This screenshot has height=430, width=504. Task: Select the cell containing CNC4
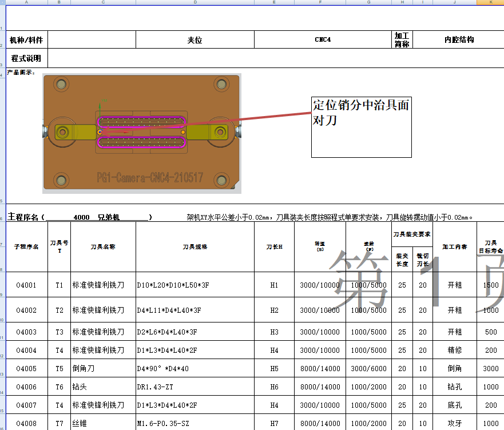(x=322, y=39)
